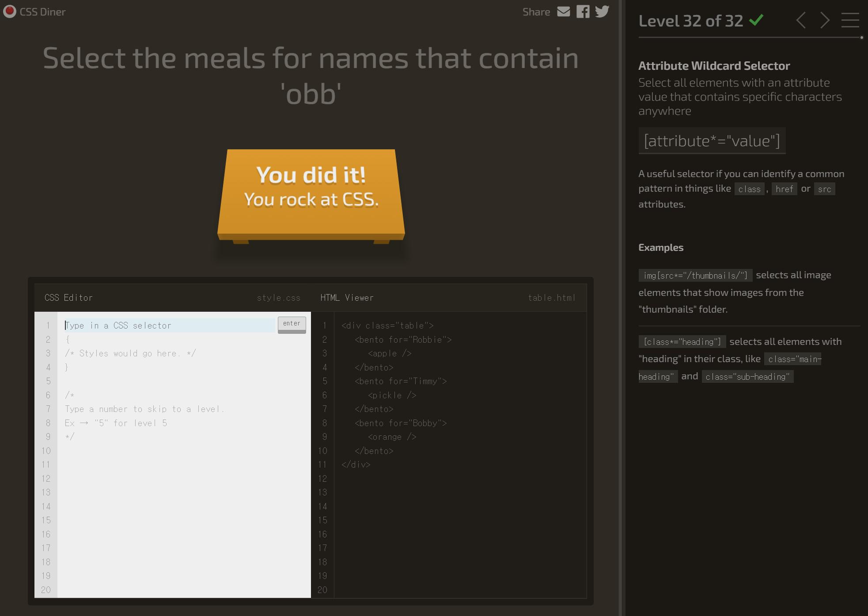Click the [attribute*="value"] syntax box
Screen dimensions: 868x616
(712, 141)
